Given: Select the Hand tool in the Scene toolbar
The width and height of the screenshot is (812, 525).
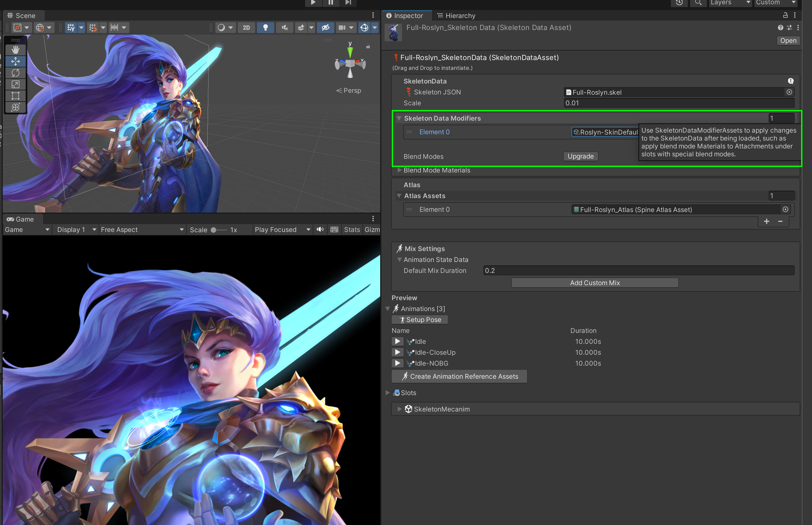Looking at the screenshot, I should 16,49.
